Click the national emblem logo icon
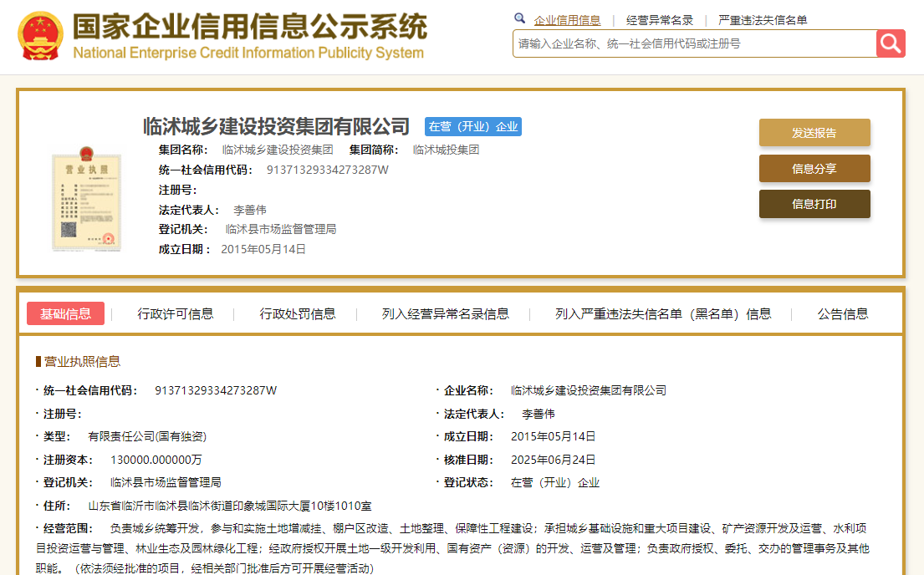924x575 pixels. [x=40, y=36]
